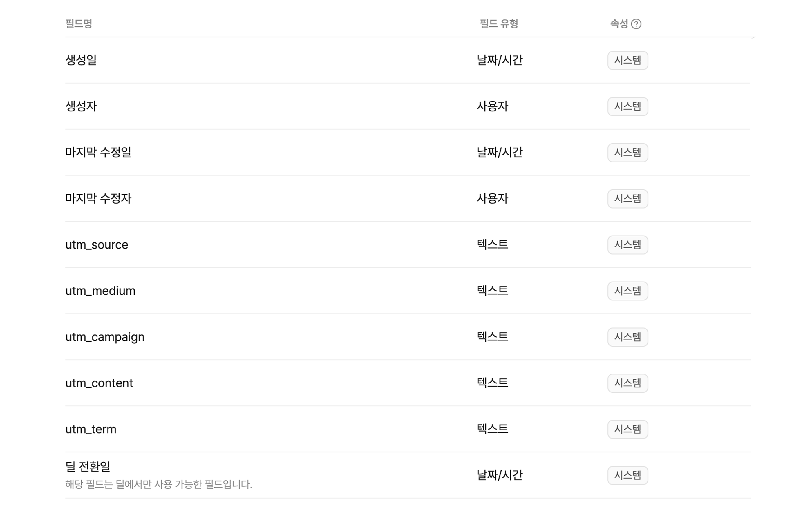Open the 마지막 수정일 field row

click(x=98, y=153)
